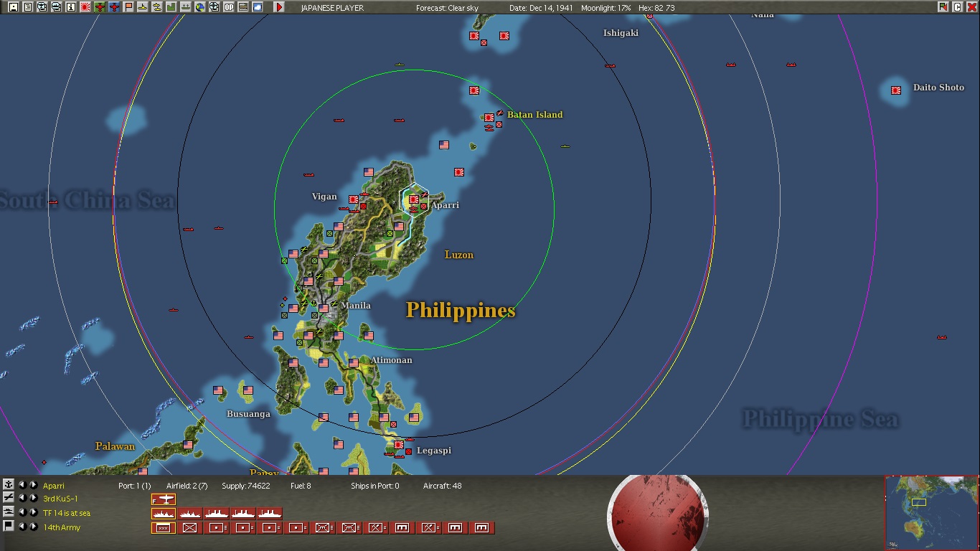Click the 'JAPANESE PLAYER' label
980x551 pixels.
point(332,8)
